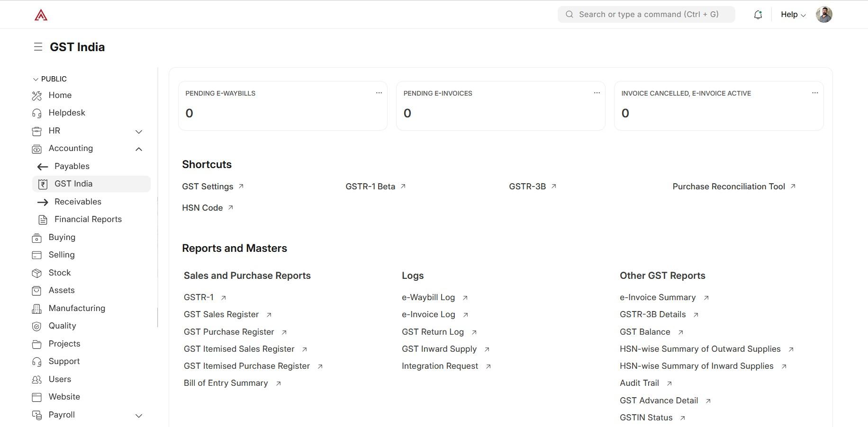Select Financial Reports in the sidebar
This screenshot has width=868, height=427.
pyautogui.click(x=88, y=219)
